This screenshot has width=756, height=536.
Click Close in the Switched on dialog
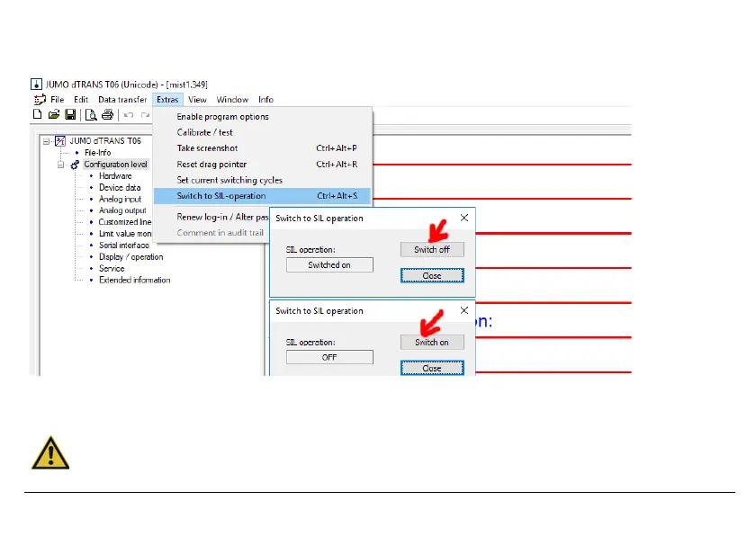pos(432,275)
